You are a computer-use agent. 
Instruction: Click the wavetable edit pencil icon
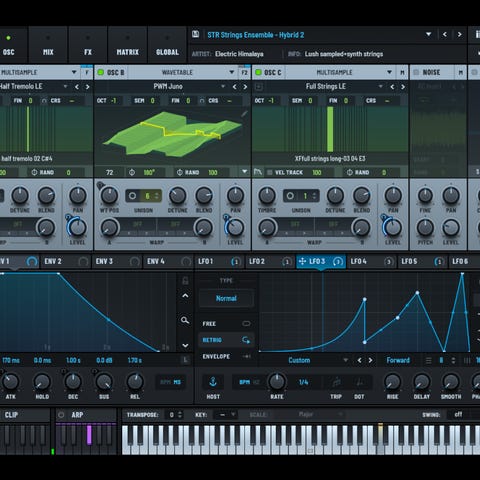pyautogui.click(x=244, y=114)
